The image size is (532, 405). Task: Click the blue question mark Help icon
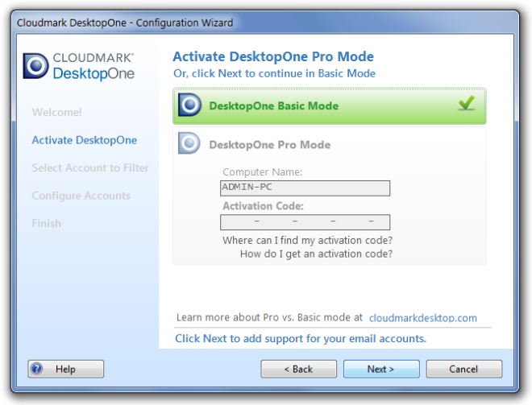pyautogui.click(x=37, y=369)
